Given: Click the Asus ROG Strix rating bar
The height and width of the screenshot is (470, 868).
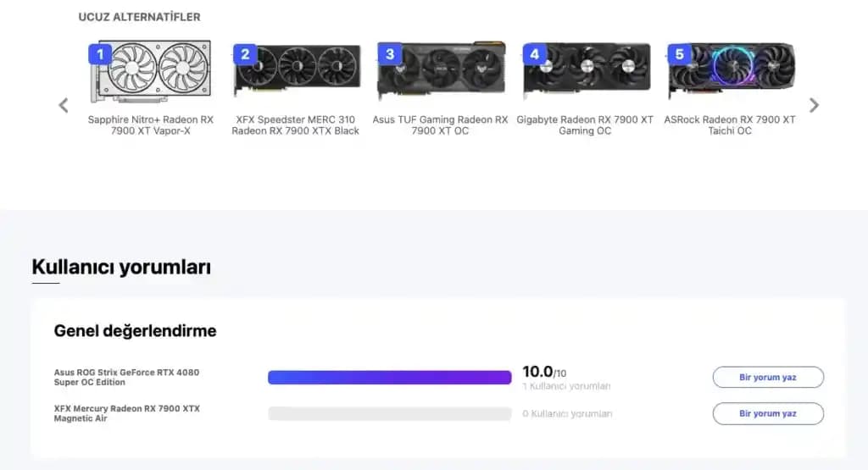Looking at the screenshot, I should (x=389, y=378).
